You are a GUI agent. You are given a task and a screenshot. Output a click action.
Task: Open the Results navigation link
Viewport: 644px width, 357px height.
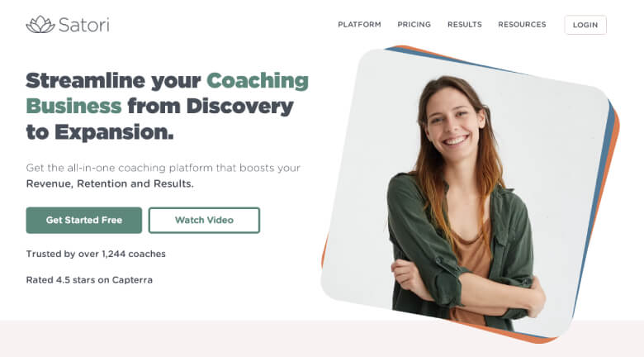point(465,25)
